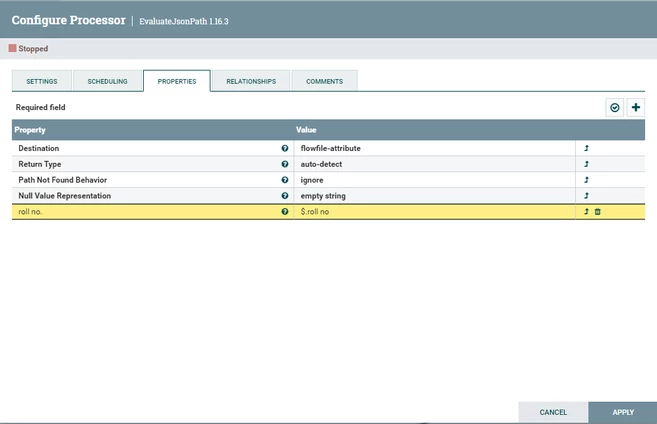Show help for Path Not Found Behavior

coord(285,180)
